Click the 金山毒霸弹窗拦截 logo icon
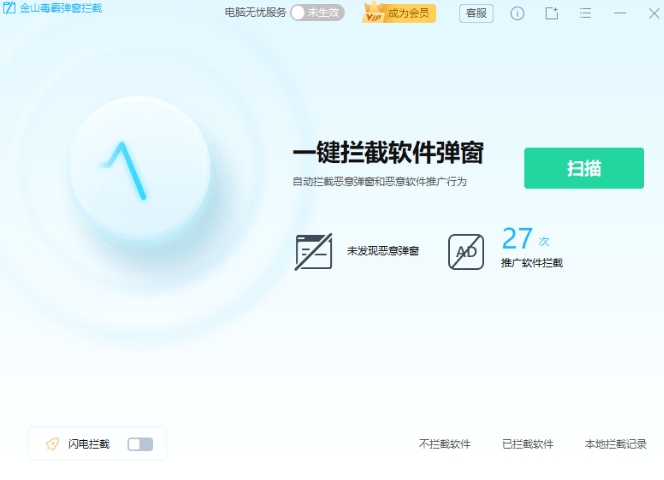Image resolution: width=664 pixels, height=480 pixels. pyautogui.click(x=9, y=8)
